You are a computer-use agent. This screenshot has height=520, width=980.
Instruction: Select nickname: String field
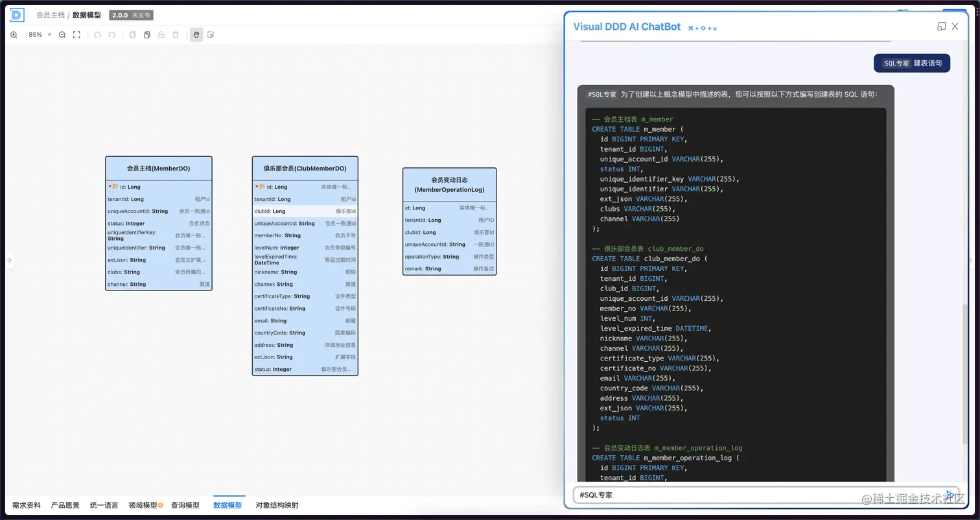click(x=305, y=272)
